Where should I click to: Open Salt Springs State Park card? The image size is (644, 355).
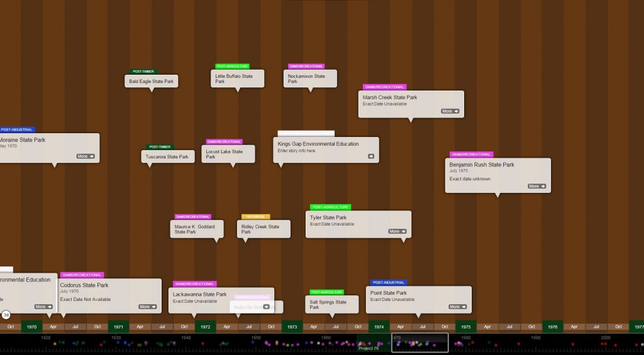[331, 304]
